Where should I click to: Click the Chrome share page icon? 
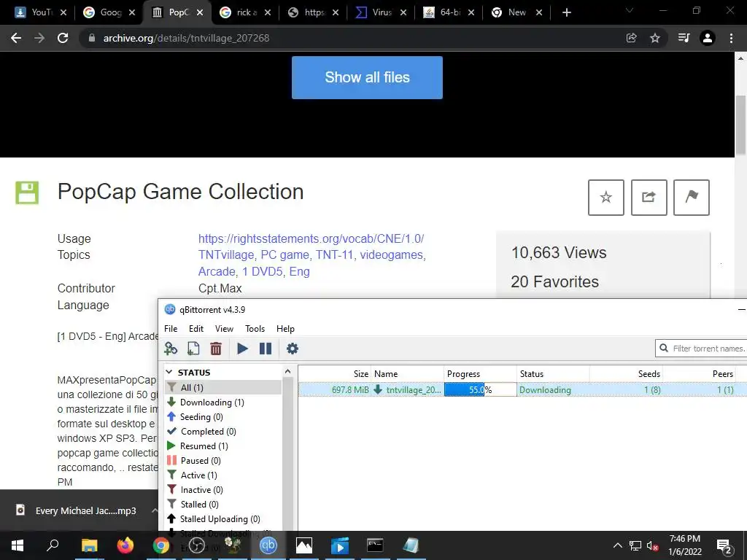click(631, 38)
